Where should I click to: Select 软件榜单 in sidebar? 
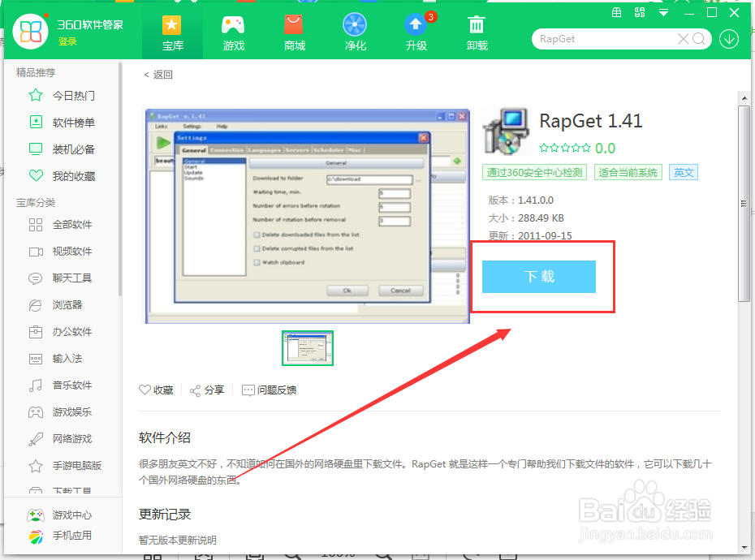coord(61,123)
